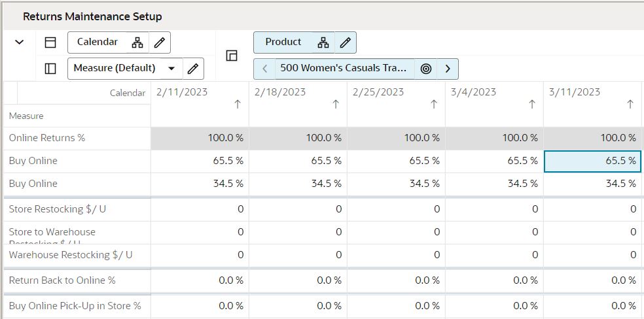Open the Product hierarchy icon

pyautogui.click(x=323, y=42)
